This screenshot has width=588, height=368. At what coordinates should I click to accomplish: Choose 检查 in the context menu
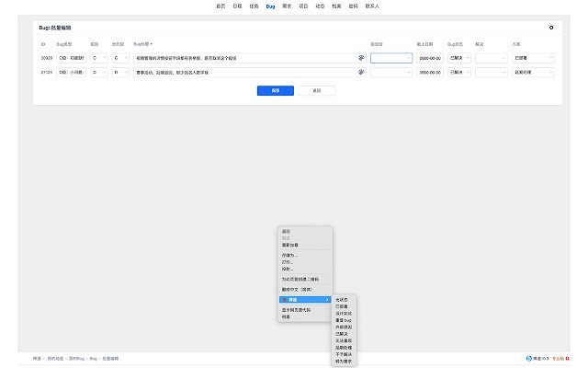pos(305,316)
